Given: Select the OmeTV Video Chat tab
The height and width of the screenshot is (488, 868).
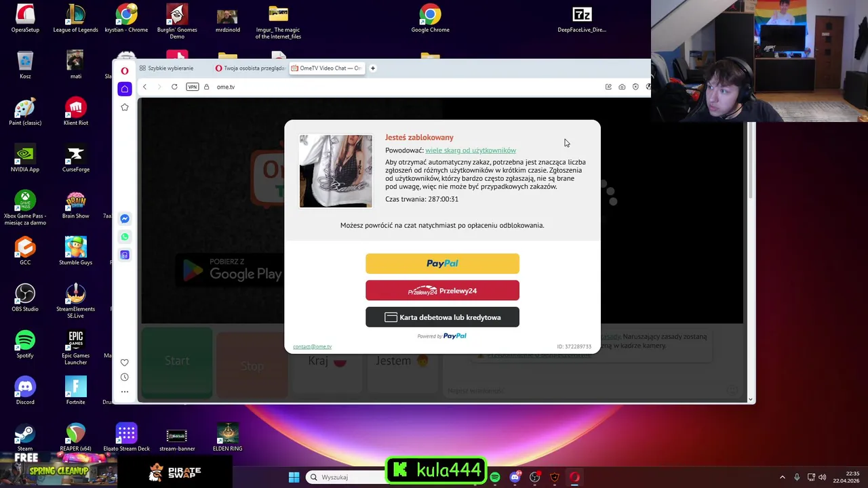Looking at the screenshot, I should (326, 68).
